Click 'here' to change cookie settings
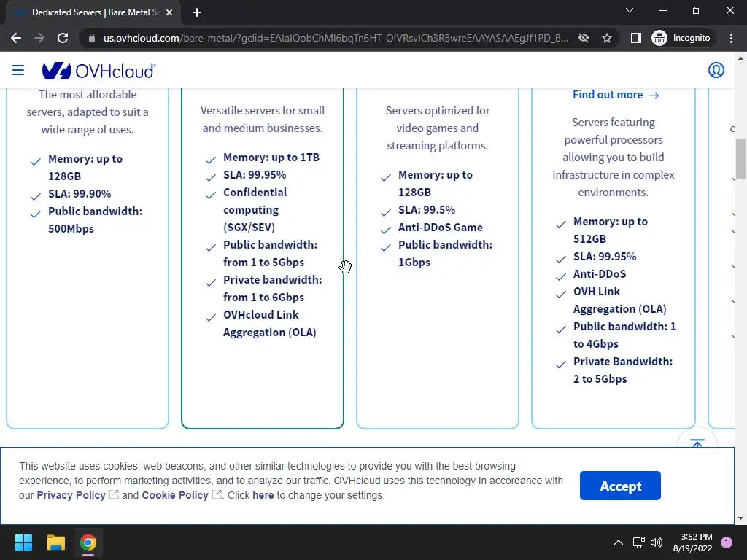Image resolution: width=747 pixels, height=560 pixels. click(x=263, y=495)
